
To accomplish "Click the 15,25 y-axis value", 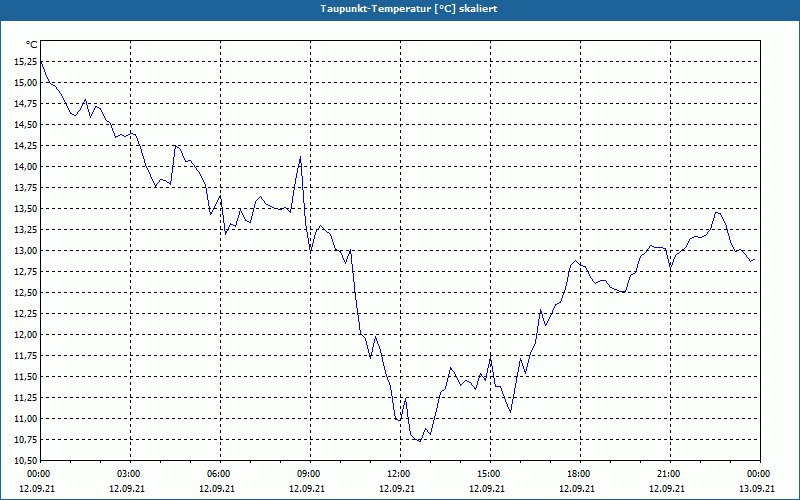I will (x=26, y=61).
